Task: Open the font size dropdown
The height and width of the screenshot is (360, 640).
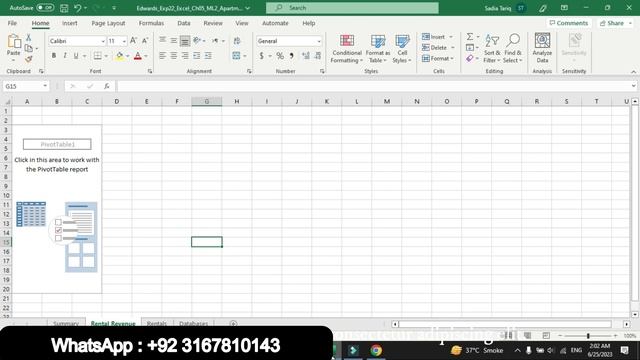Action: point(124,41)
